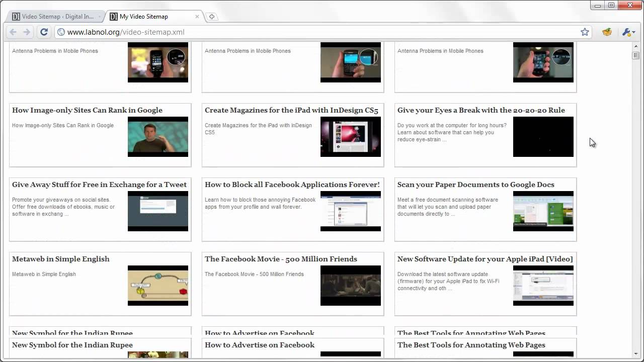This screenshot has width=644, height=362.
Task: Open New Software Update for your Apple iPad [Video]
Action: (x=485, y=259)
